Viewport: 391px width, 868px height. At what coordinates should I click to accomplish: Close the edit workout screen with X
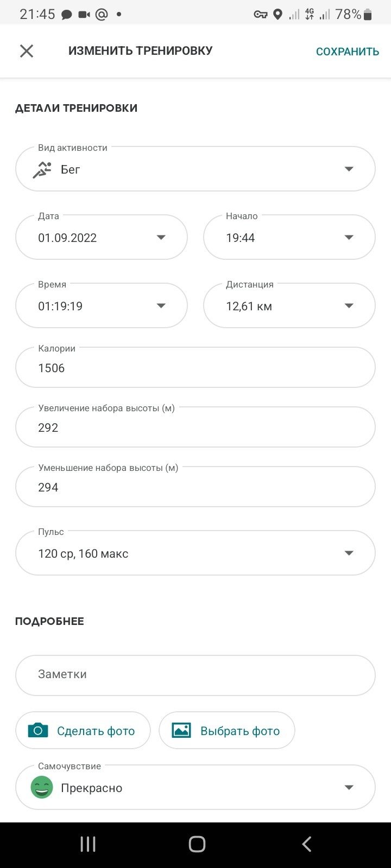coord(27,51)
